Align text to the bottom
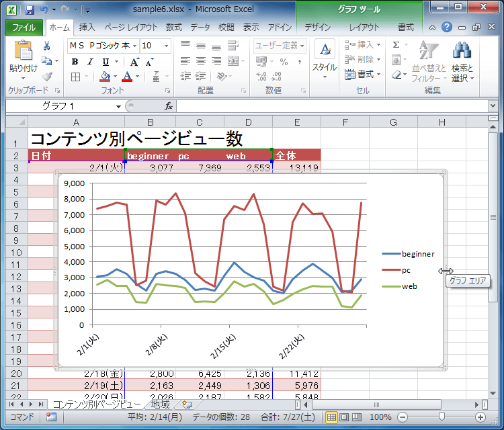Image resolution: width=504 pixels, height=430 pixels. pos(216,48)
